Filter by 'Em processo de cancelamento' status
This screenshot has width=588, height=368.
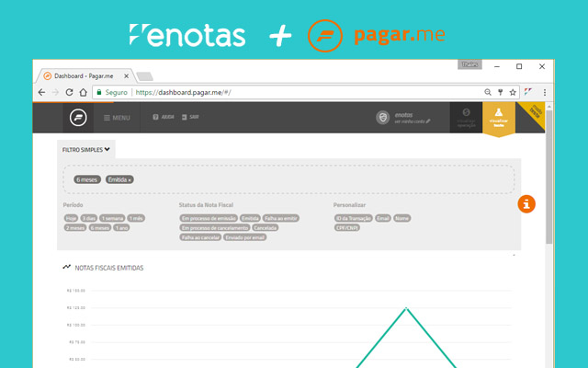[x=214, y=227]
